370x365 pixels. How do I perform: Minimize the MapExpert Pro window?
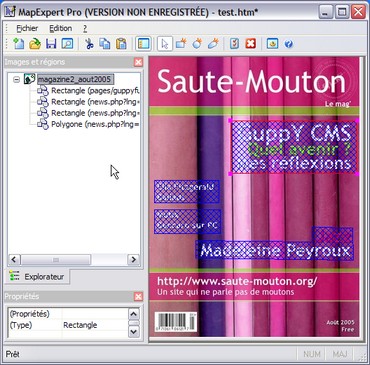pos(326,12)
